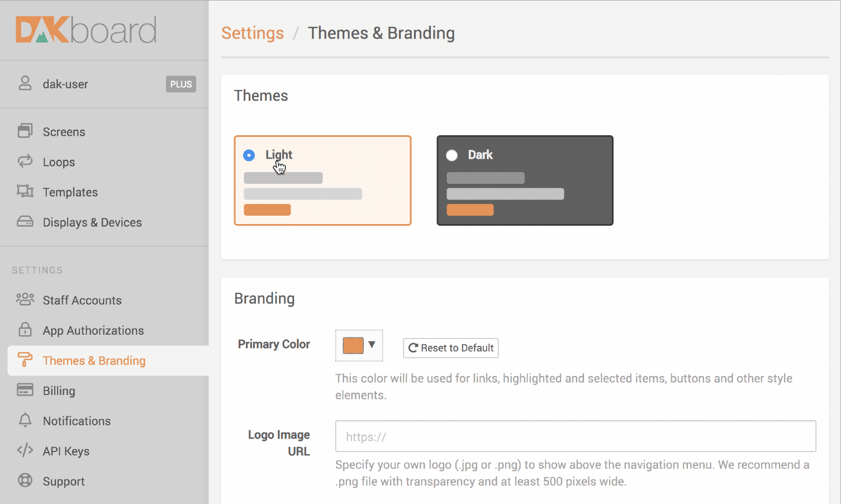The height and width of the screenshot is (504, 841).
Task: Click the Billing credit card icon
Action: click(25, 390)
